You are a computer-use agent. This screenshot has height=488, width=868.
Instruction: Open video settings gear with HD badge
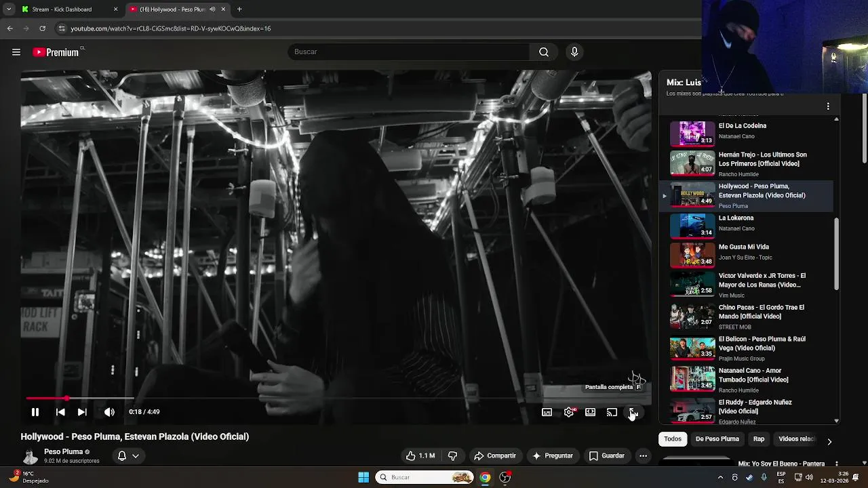(x=569, y=412)
